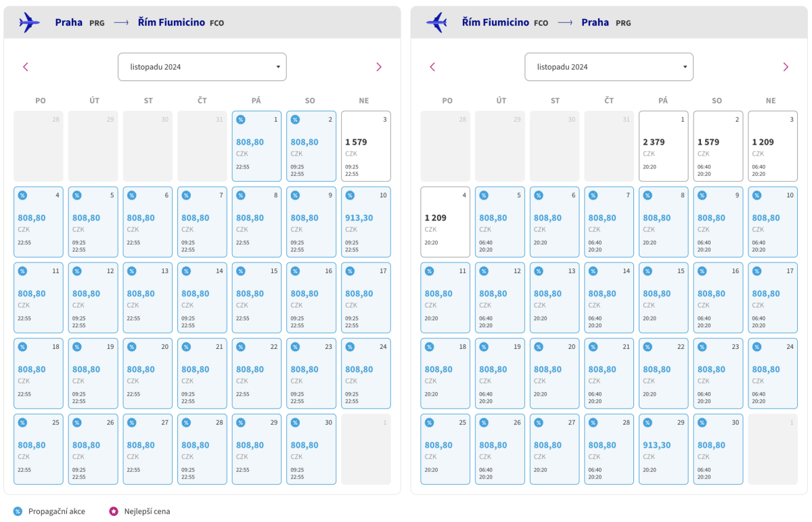Screen dimensions: 812x522
Task: Select November 29 return for 913,30 CZK
Action: (x=663, y=449)
